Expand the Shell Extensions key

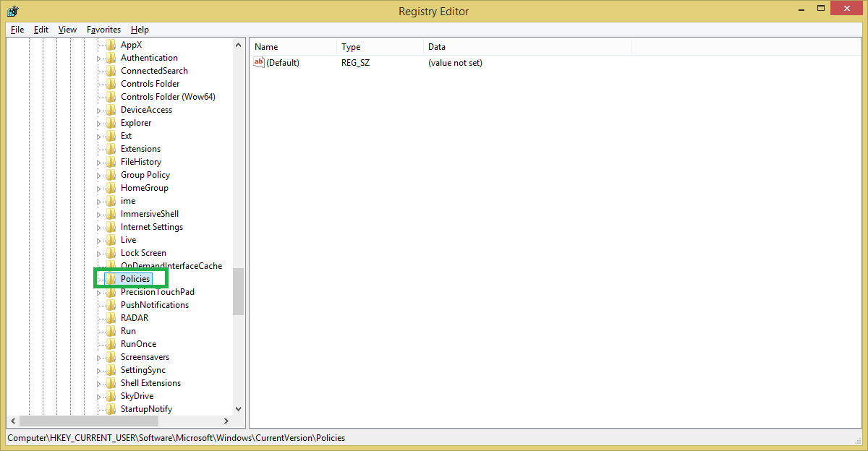point(99,384)
